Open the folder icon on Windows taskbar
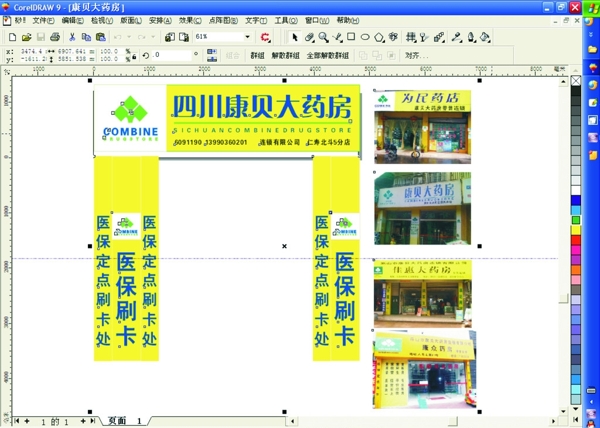Screen dimensions: 600x428 pos(592,49)
